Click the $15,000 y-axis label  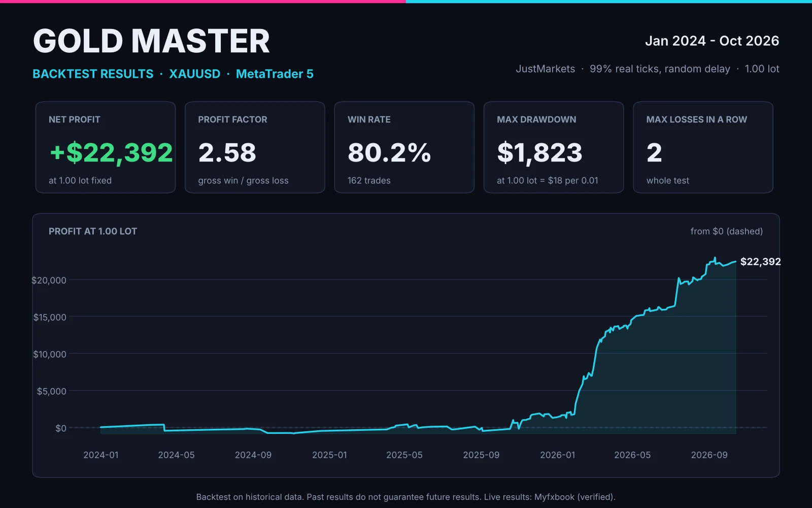pos(50,317)
